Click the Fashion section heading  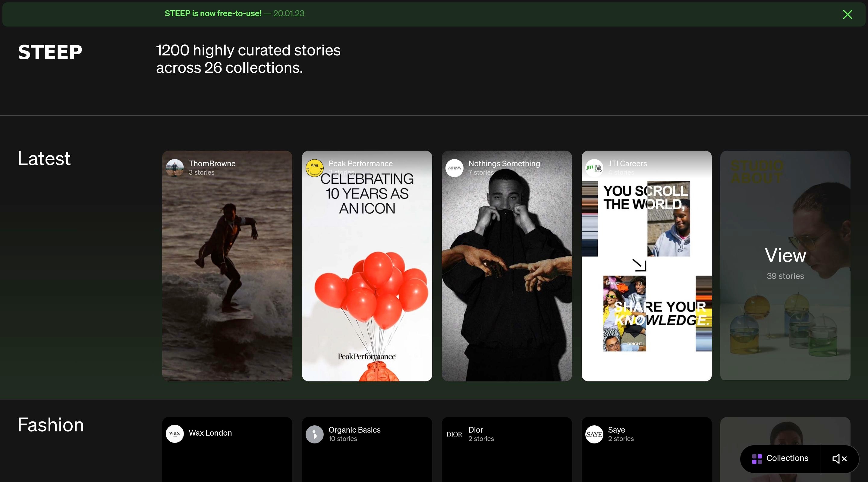(51, 425)
